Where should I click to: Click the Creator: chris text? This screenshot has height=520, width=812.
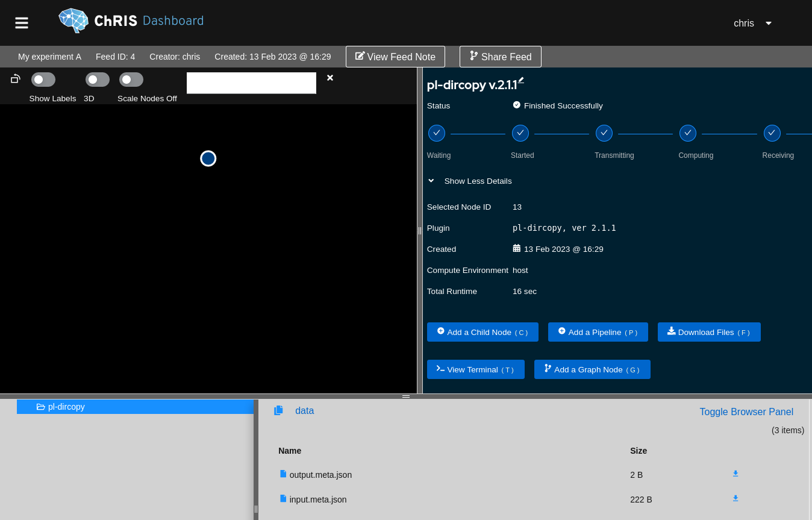tap(175, 57)
